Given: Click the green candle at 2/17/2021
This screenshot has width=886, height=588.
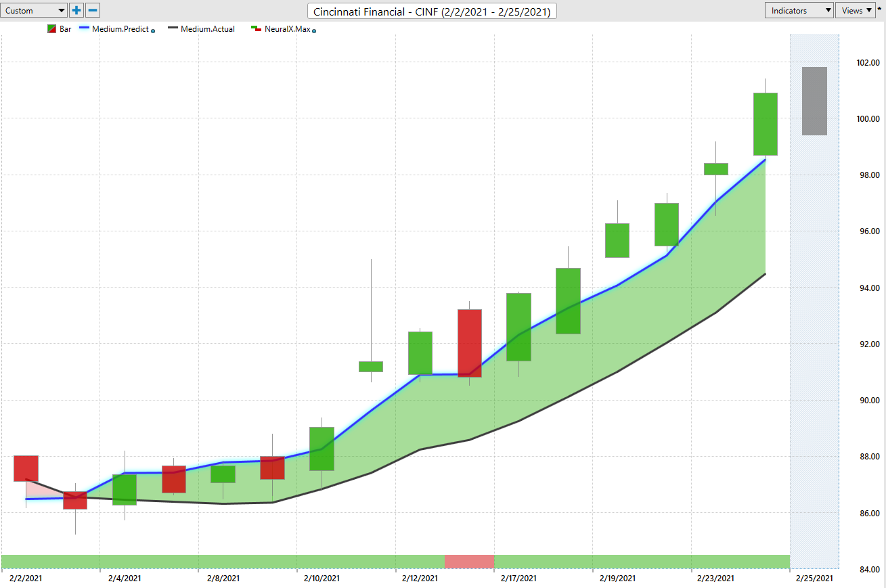Looking at the screenshot, I should coord(518,327).
